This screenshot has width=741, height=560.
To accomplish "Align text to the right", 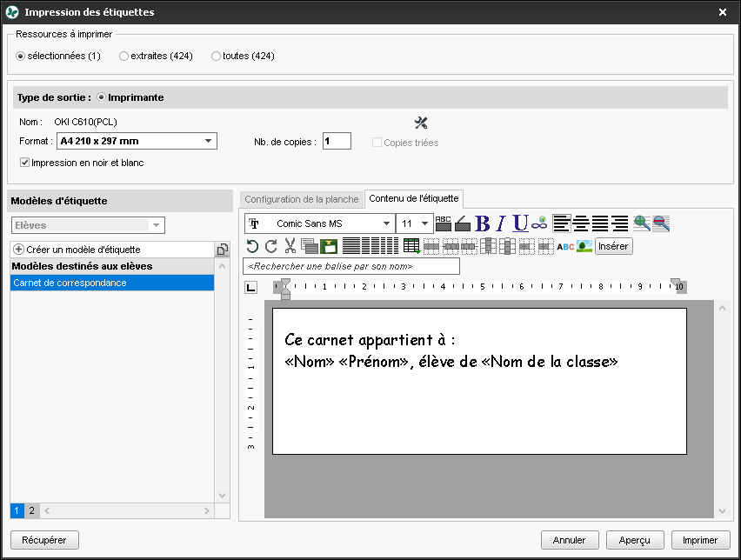I will (x=619, y=223).
